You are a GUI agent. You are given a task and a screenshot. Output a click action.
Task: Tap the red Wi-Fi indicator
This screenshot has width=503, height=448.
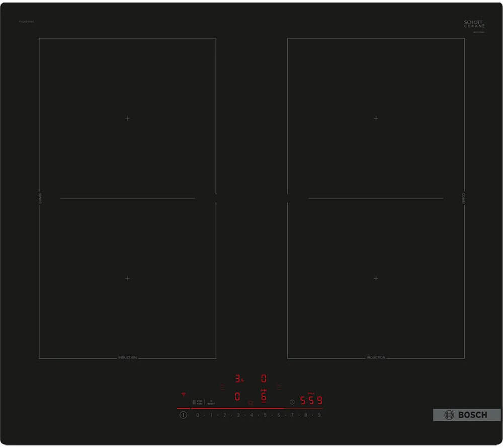184,395
